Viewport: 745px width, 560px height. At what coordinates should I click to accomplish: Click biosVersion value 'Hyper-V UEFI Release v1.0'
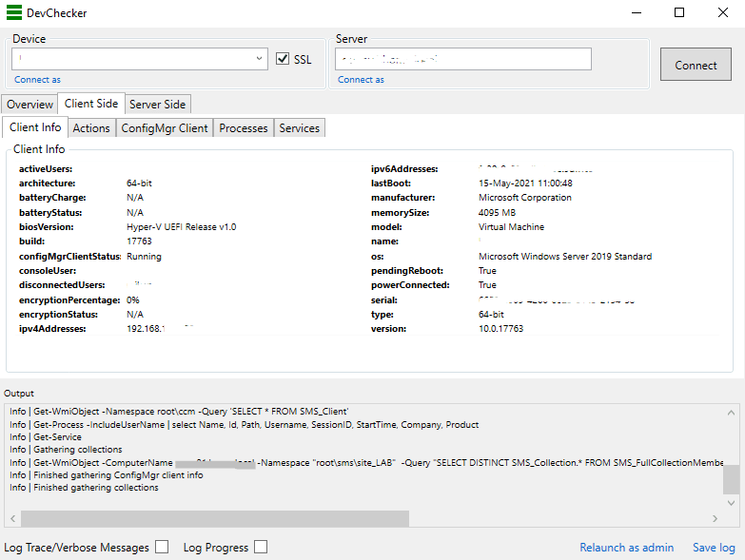coord(182,227)
